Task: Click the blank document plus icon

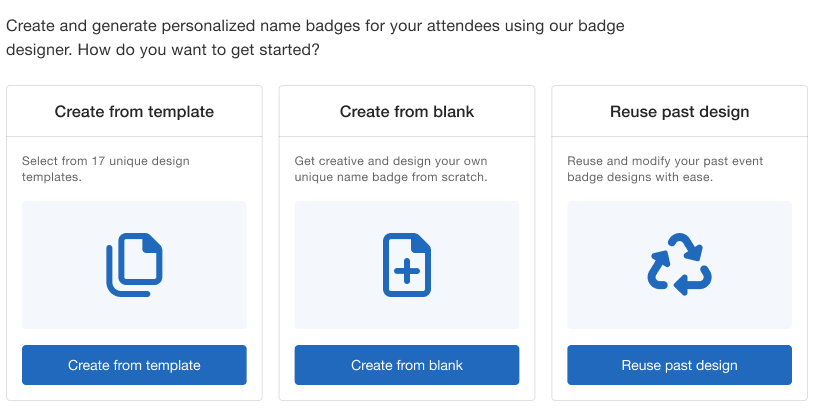Action: (x=407, y=265)
